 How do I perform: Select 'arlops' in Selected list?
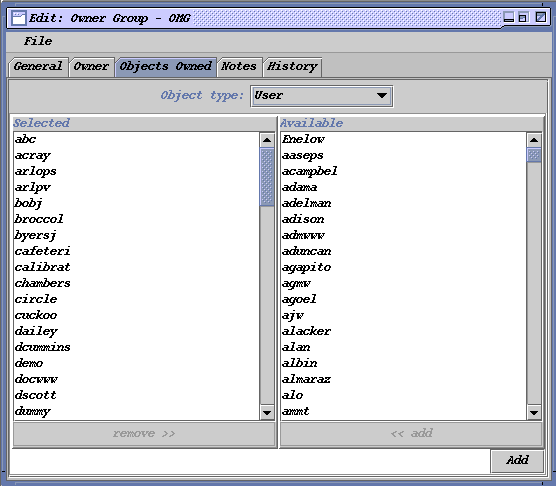(137, 171)
